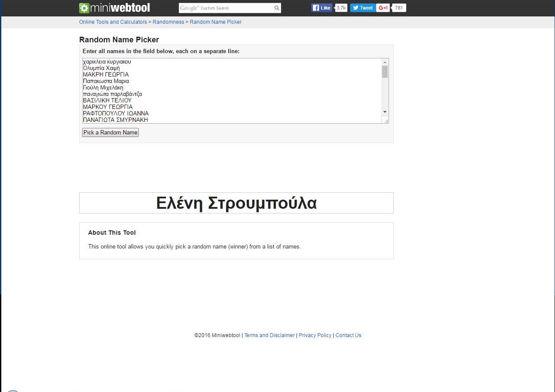Click the names list scroll up arrow

385,62
